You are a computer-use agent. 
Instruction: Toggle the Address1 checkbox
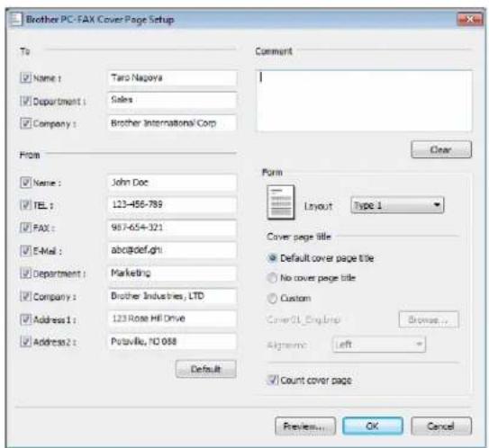[25, 319]
